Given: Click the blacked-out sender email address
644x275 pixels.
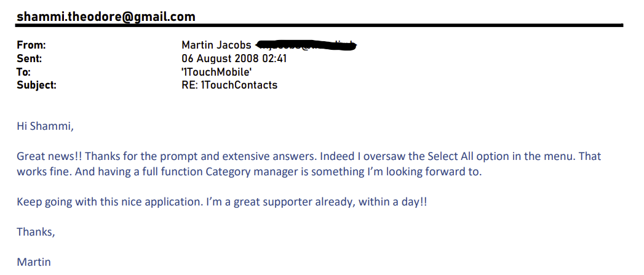Looking at the screenshot, I should [x=306, y=45].
